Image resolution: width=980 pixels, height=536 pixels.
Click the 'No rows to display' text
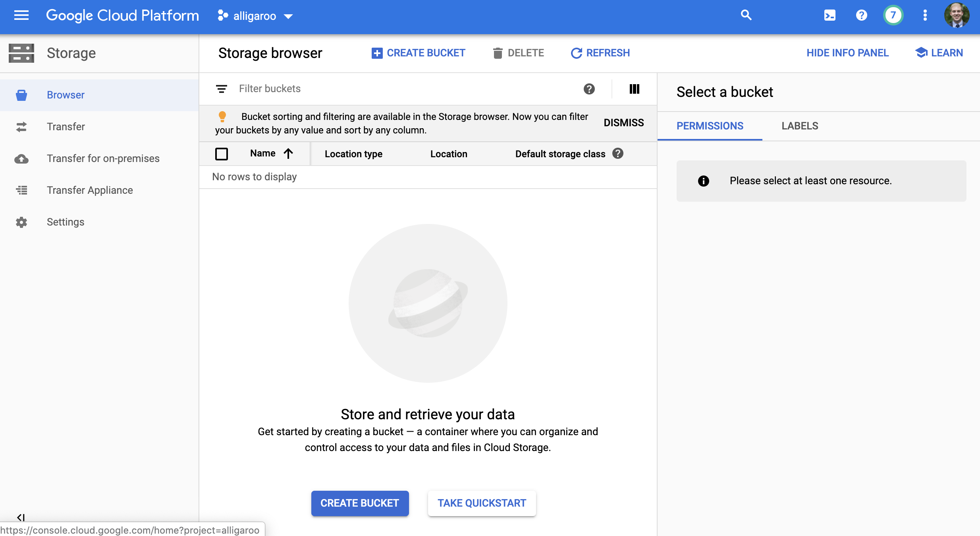tap(255, 177)
